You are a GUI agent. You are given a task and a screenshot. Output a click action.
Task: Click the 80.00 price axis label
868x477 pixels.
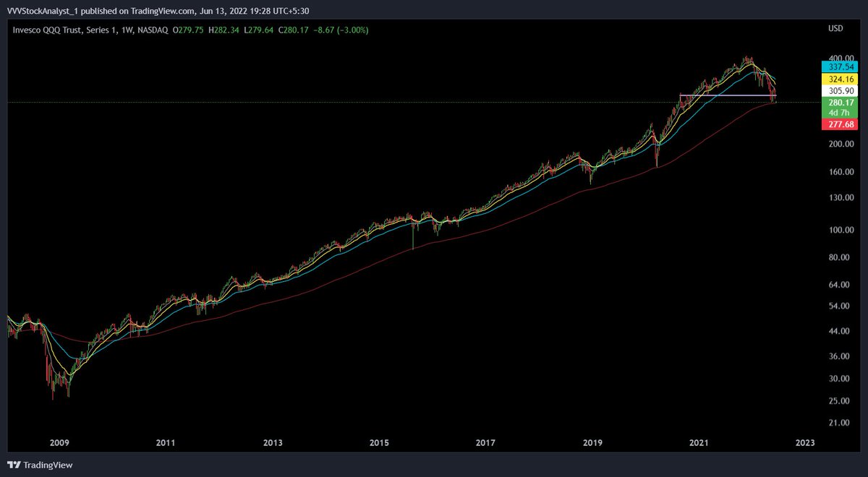839,257
